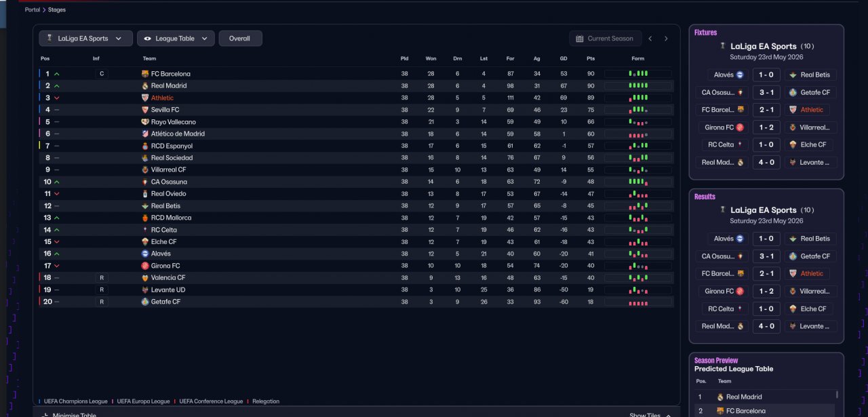The width and height of the screenshot is (868, 417).
Task: Click the form bars for FC Barcelona
Action: click(x=638, y=74)
